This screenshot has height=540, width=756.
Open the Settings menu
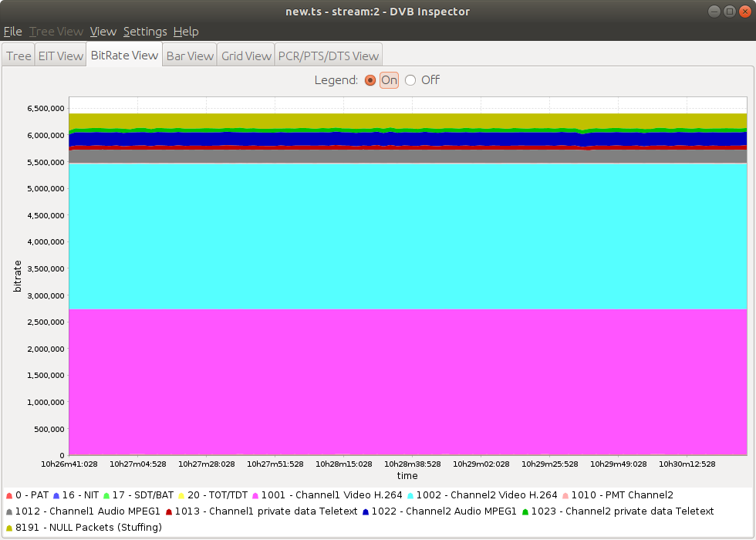click(x=145, y=32)
